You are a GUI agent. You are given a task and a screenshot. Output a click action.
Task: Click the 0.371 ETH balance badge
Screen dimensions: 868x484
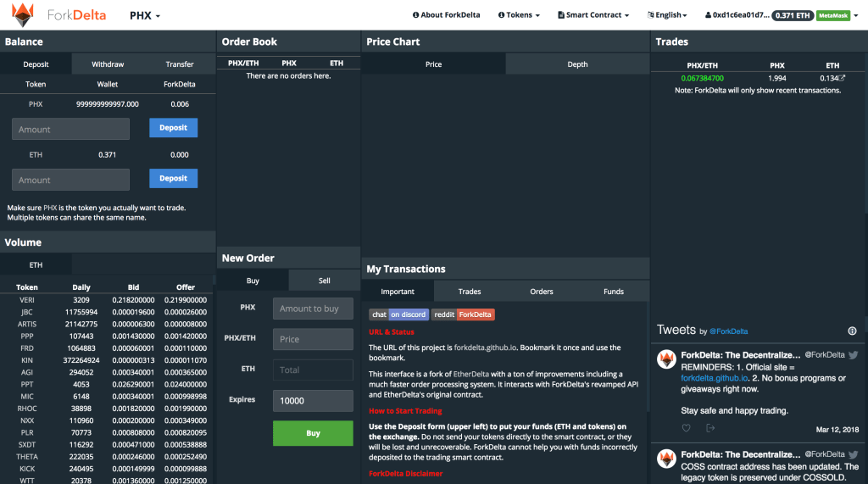pos(793,15)
